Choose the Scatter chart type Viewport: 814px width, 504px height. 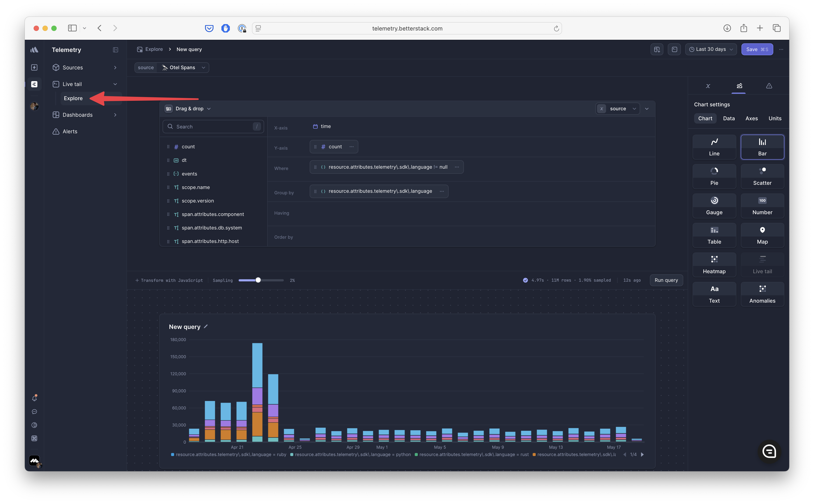coord(762,176)
